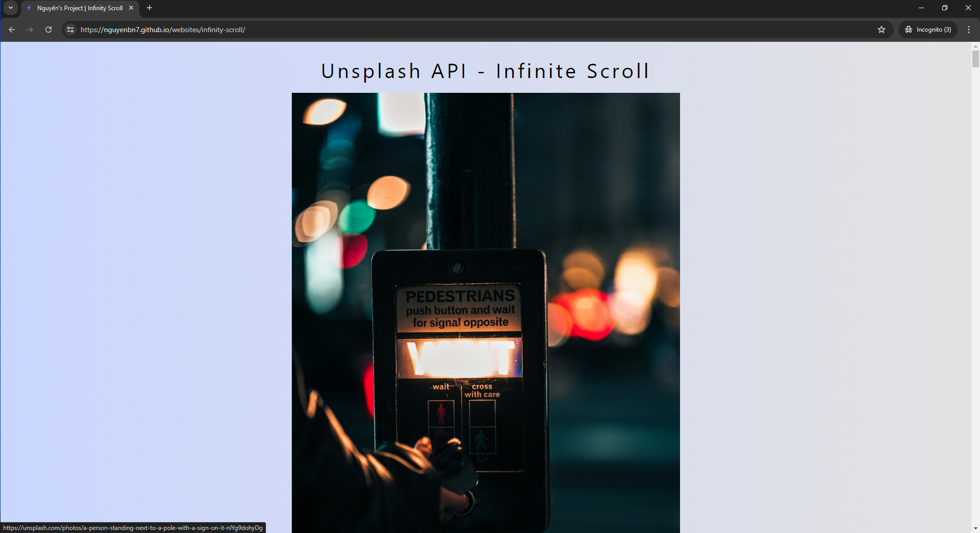Open a new tab with plus button
Viewport: 980px width, 533px height.
click(x=149, y=8)
